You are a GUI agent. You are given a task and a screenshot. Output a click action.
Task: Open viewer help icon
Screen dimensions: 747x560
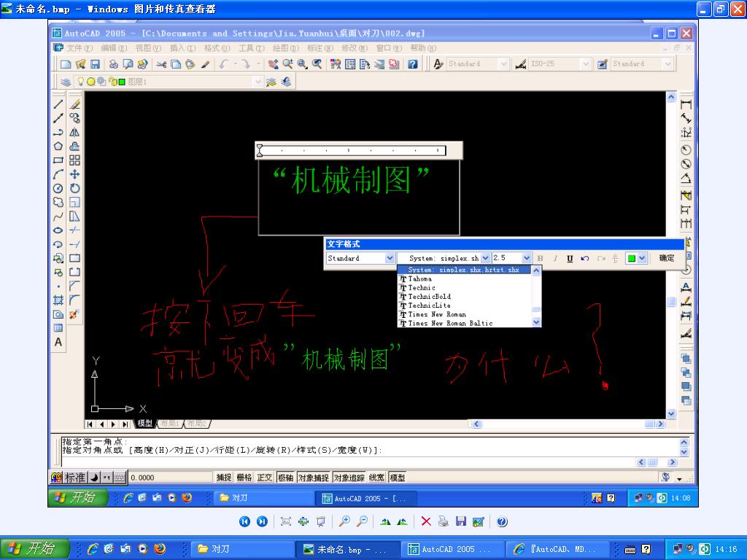click(502, 521)
